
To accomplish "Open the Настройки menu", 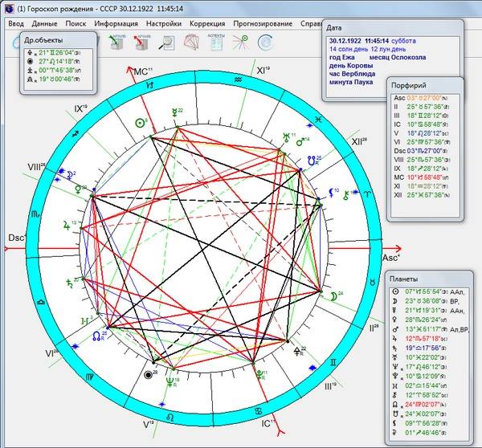I will pos(163,23).
